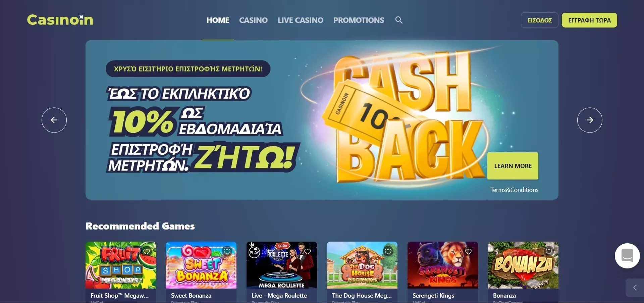
Task: Open the LIVE CASINO section
Action: pyautogui.click(x=301, y=20)
